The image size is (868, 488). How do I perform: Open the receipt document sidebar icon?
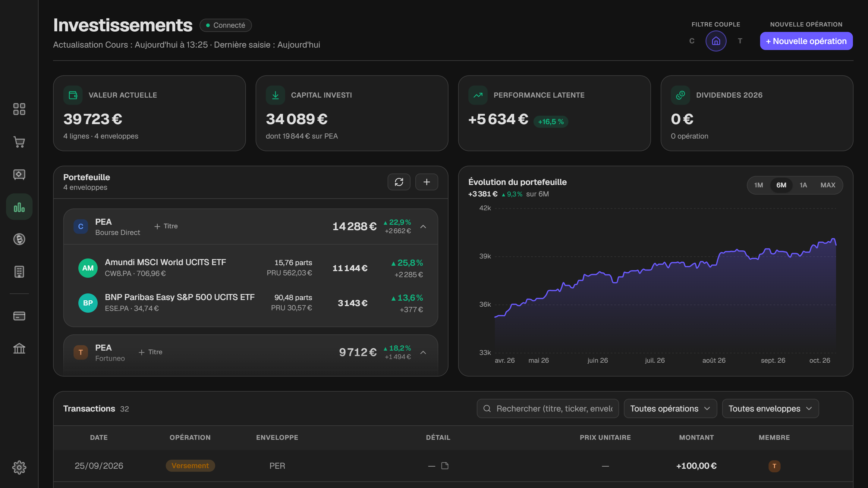(x=19, y=272)
